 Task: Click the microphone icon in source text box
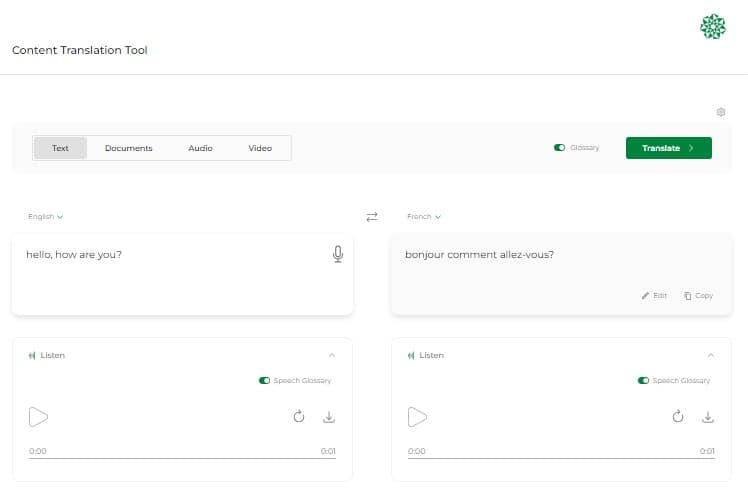pyautogui.click(x=338, y=254)
